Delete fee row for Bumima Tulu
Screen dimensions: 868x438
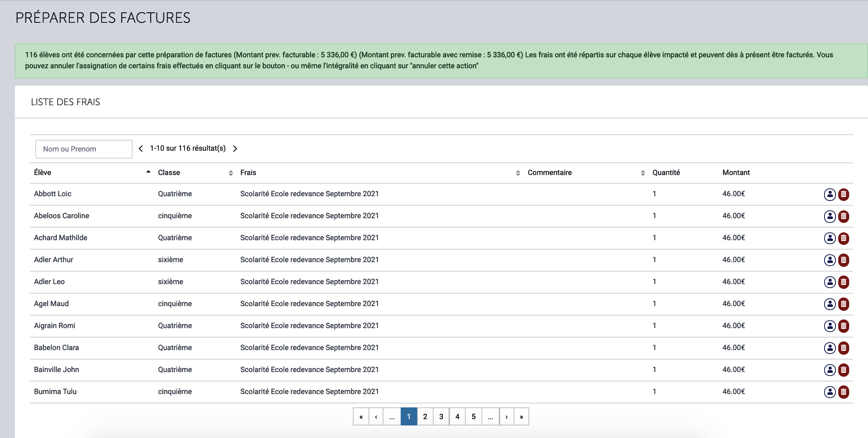pyautogui.click(x=844, y=392)
